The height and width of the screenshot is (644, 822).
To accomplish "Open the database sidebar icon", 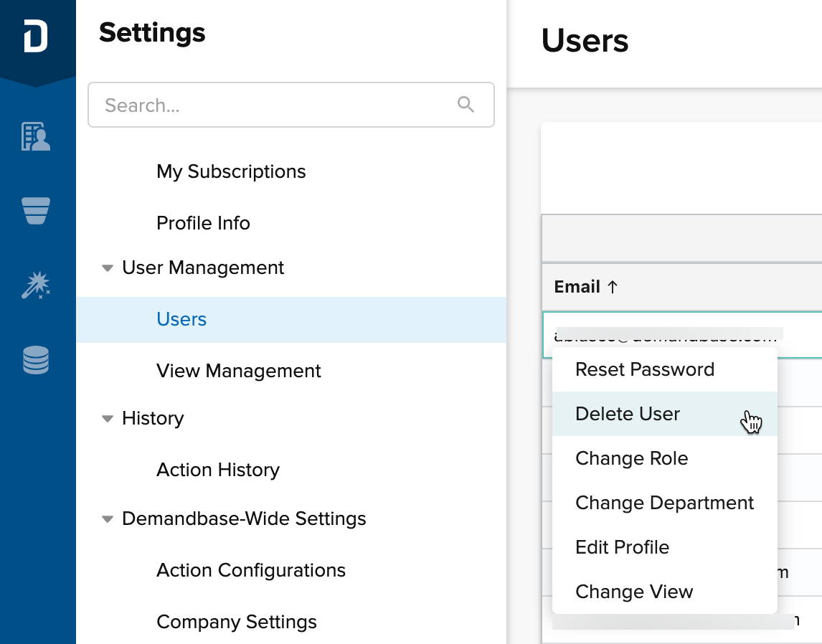I will (x=36, y=360).
